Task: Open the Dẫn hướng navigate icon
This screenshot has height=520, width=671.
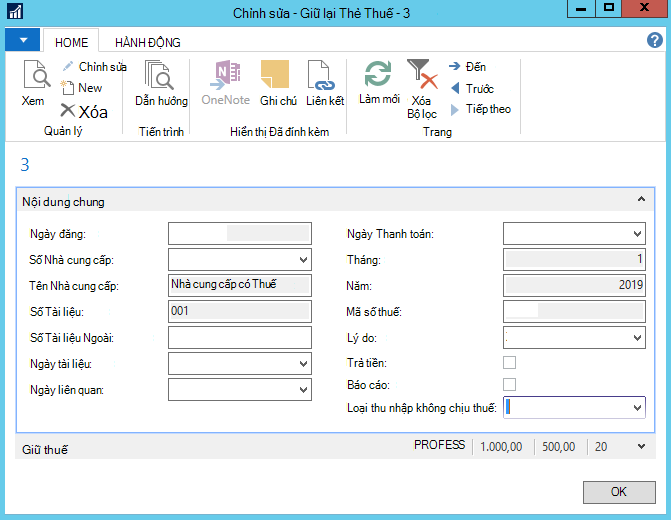Action: coord(159,75)
